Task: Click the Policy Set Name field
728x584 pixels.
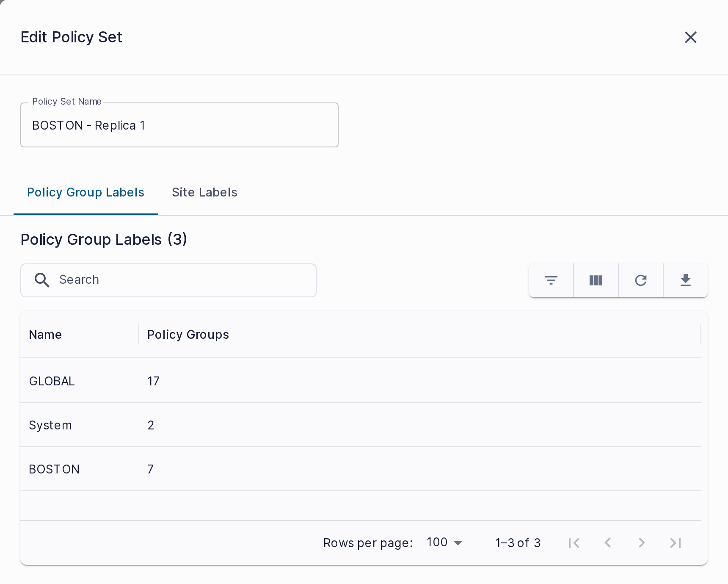Action: coord(179,125)
